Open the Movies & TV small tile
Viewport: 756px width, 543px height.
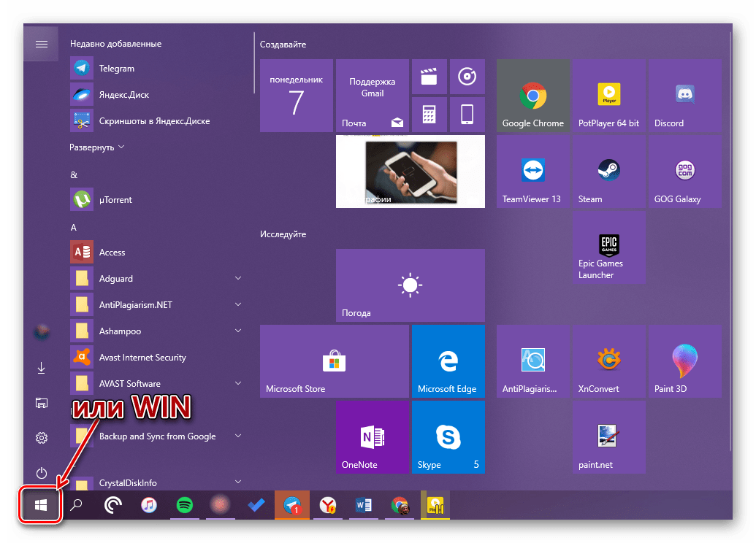pos(429,77)
